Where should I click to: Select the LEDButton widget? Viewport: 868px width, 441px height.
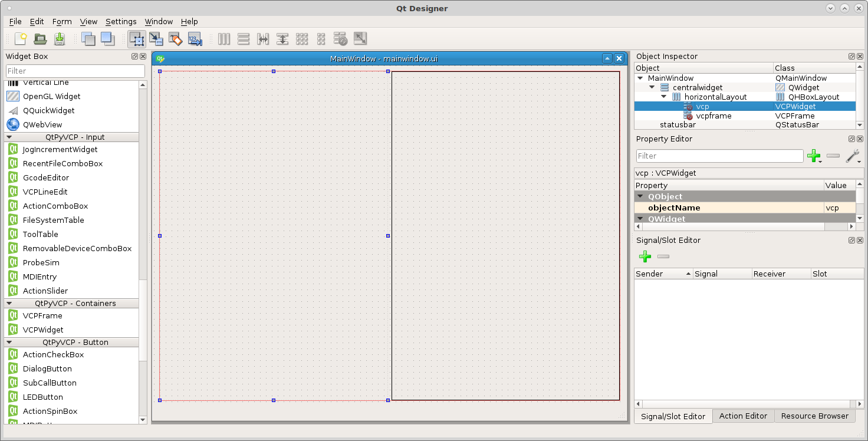coord(42,397)
